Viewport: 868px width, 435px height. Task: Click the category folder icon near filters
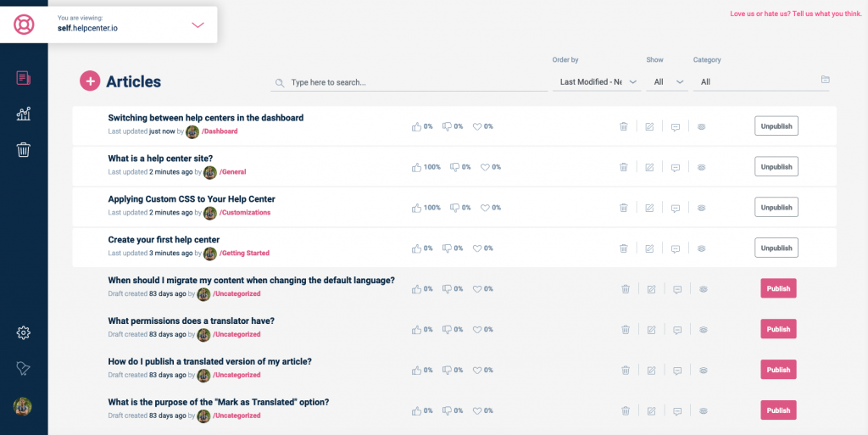tap(825, 80)
